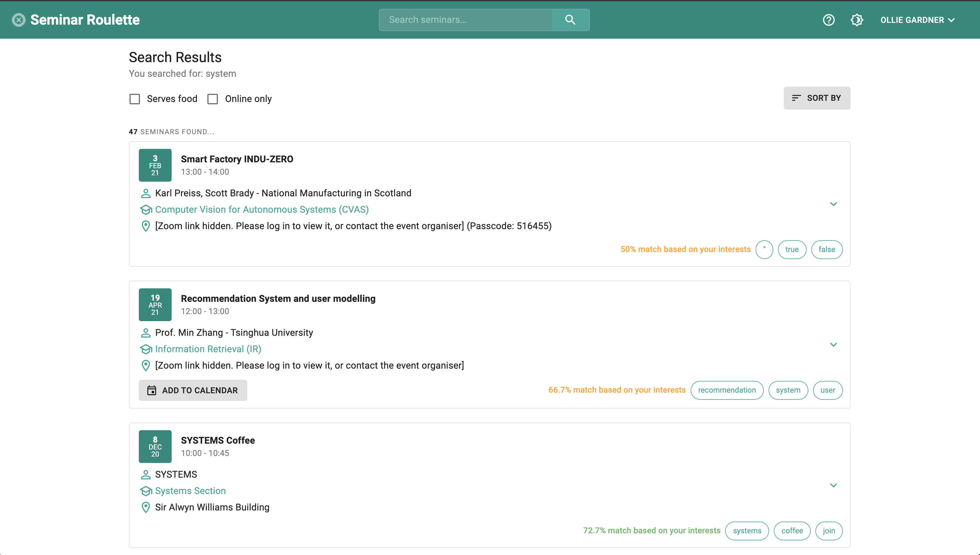This screenshot has width=980, height=555.
Task: Click the user tag chip
Action: pos(828,390)
